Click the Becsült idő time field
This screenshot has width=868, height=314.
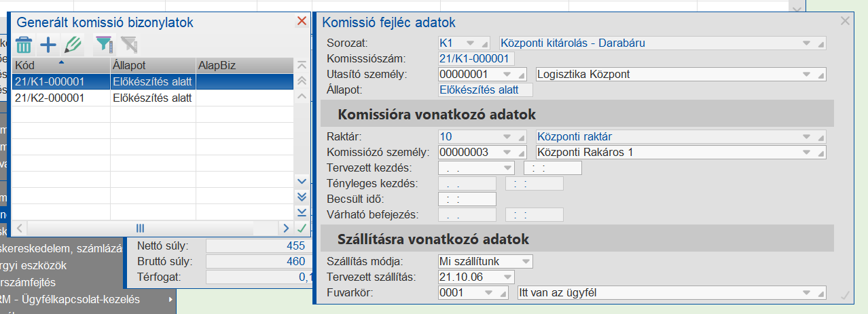(x=467, y=199)
